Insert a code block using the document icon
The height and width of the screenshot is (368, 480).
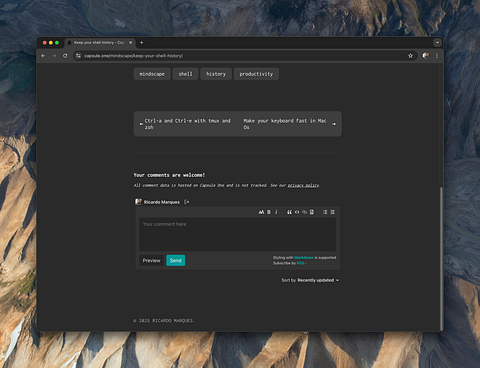point(312,212)
